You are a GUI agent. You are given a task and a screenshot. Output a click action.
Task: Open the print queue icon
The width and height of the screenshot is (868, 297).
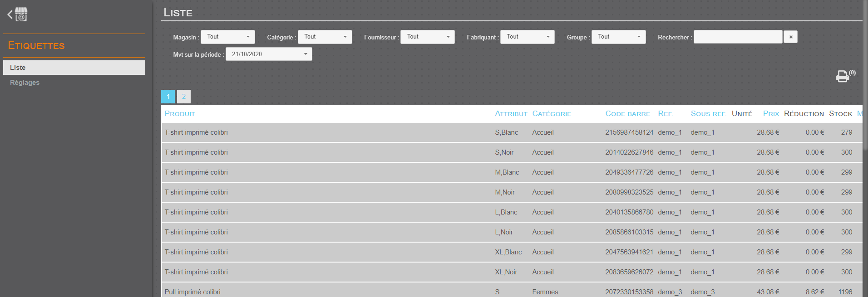[x=843, y=76]
